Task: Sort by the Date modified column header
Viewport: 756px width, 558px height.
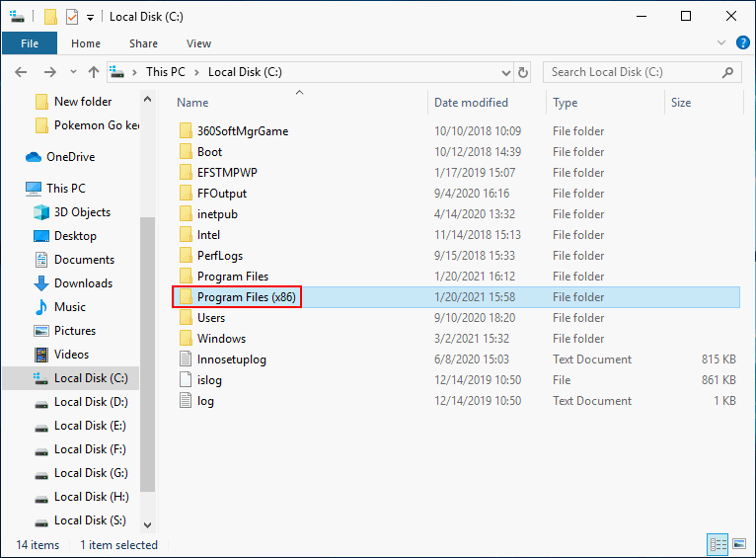Action: [471, 103]
